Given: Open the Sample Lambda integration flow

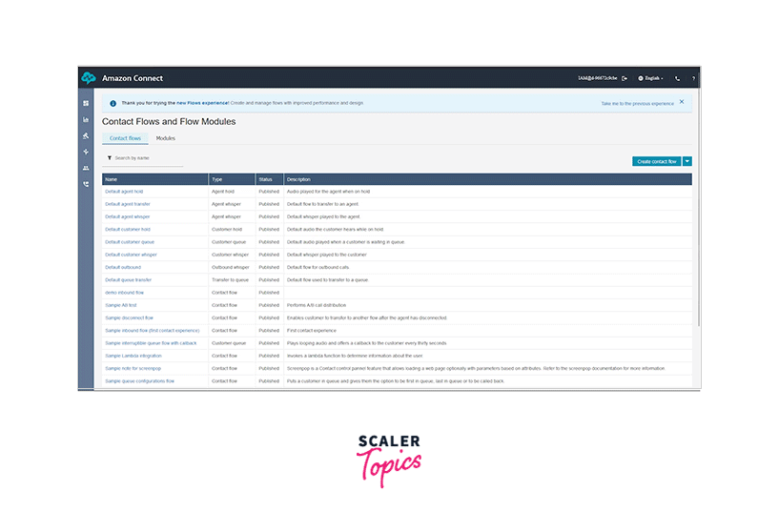Looking at the screenshot, I should click(133, 355).
